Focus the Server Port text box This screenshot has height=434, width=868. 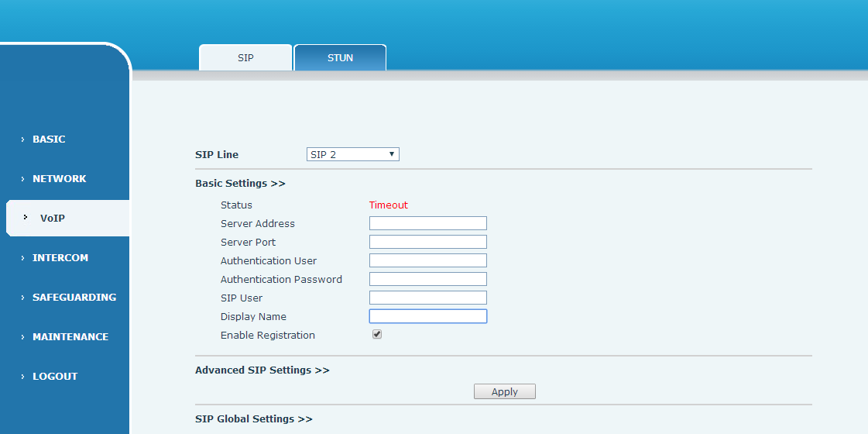pyautogui.click(x=427, y=242)
